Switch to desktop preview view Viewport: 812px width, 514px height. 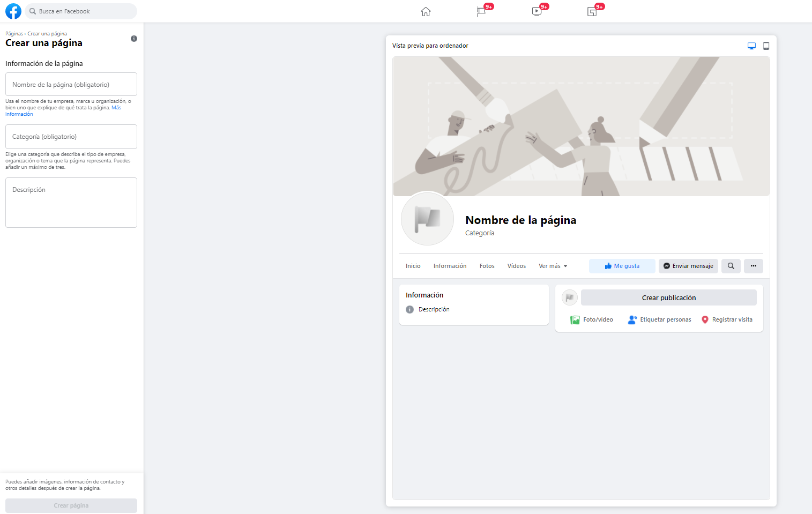point(751,46)
